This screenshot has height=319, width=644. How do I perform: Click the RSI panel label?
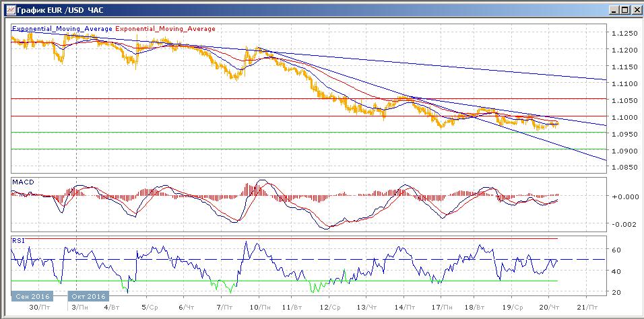pos(18,240)
